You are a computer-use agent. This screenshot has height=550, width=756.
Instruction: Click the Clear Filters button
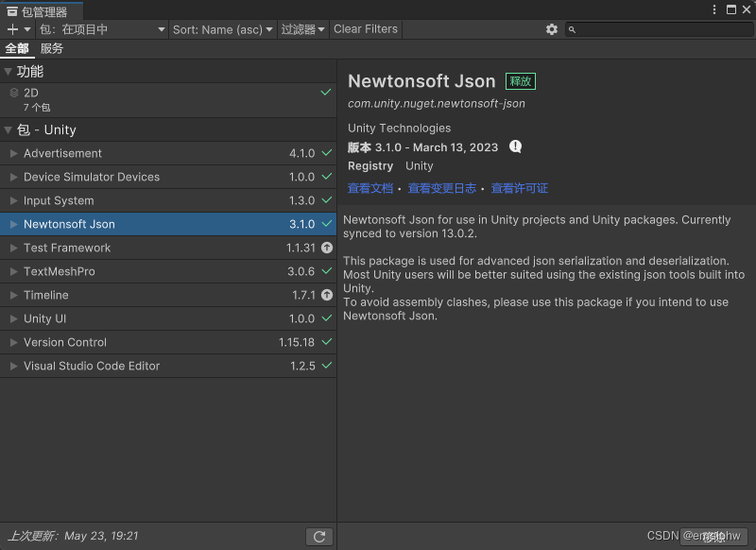coord(366,29)
